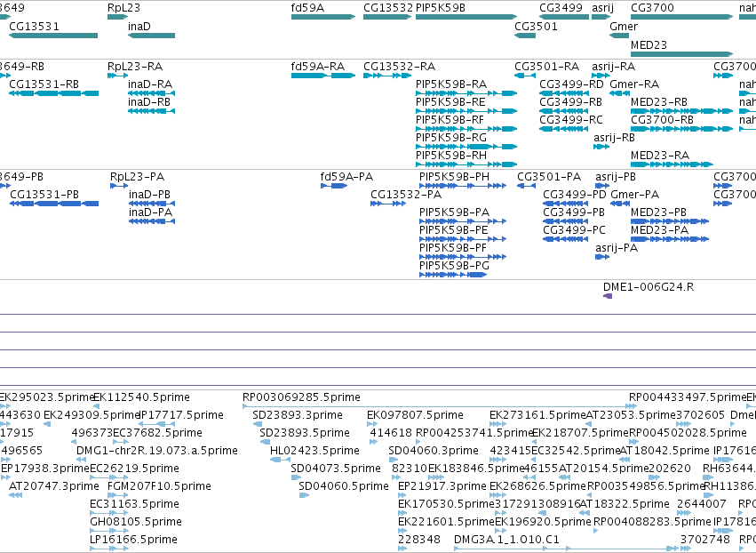
Task: Select the asrij-PA protein label
Action: [x=617, y=249]
